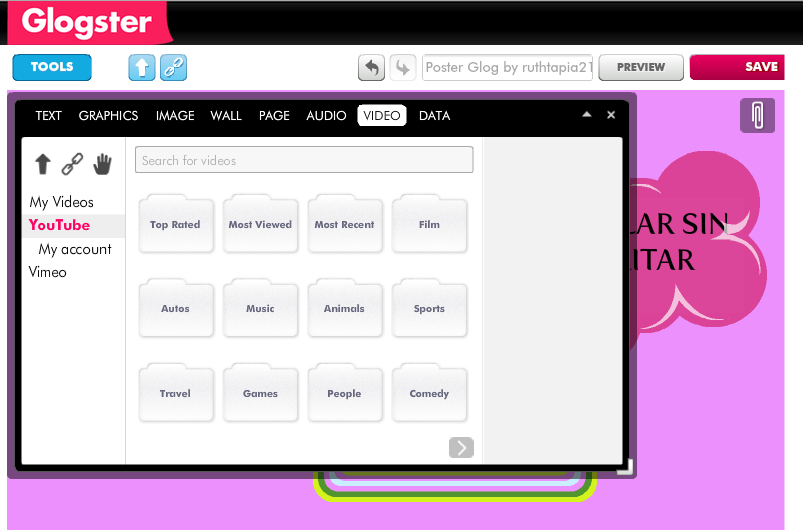Viewport: 803px width, 530px height.
Task: Open the Travel folder
Action: 176,393
